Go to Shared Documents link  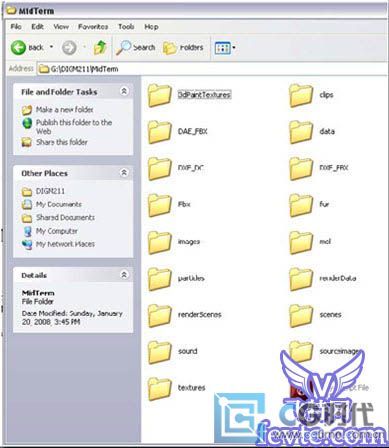65,217
